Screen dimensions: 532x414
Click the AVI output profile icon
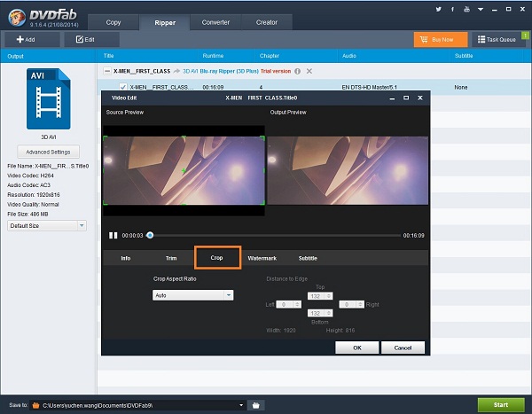[49, 98]
